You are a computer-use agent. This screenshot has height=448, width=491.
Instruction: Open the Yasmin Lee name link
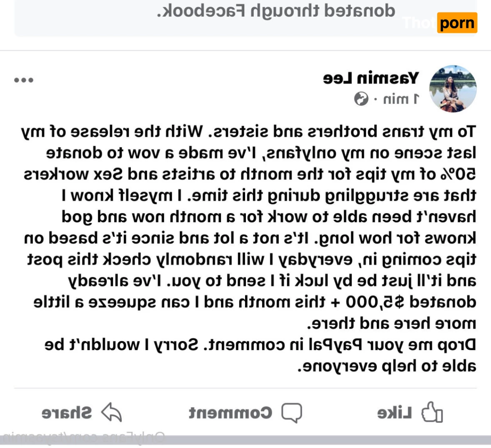pos(371,78)
